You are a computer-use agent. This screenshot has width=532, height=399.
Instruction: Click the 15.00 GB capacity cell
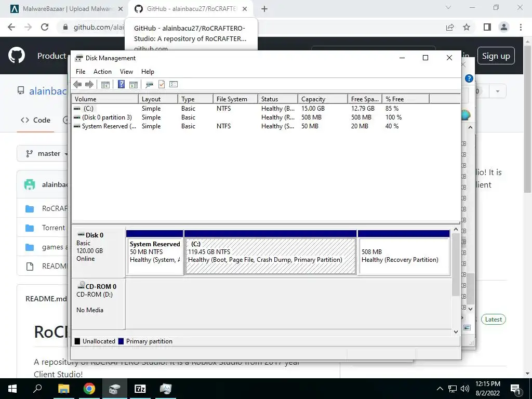pos(313,109)
